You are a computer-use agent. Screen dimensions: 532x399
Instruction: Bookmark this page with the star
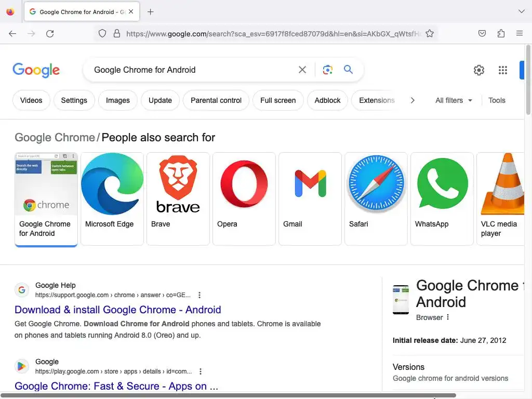430,33
